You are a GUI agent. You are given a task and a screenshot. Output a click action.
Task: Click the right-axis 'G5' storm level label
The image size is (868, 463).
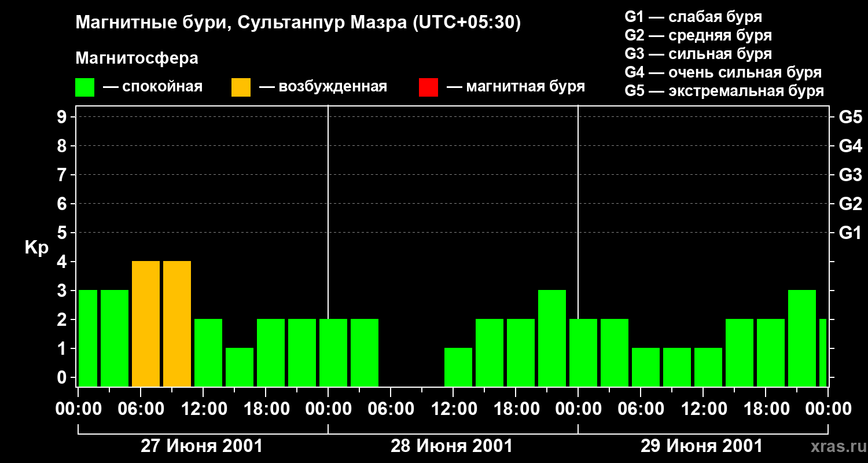coord(850,117)
